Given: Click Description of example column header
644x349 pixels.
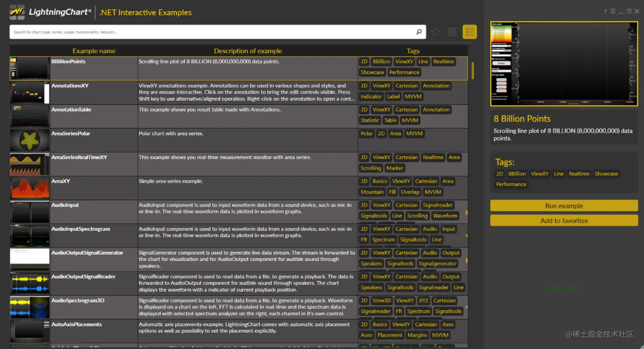Looking at the screenshot, I should click(x=248, y=51).
